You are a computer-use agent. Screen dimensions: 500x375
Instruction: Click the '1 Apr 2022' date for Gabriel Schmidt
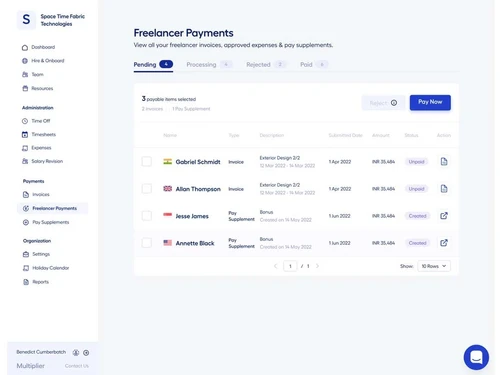(x=340, y=162)
